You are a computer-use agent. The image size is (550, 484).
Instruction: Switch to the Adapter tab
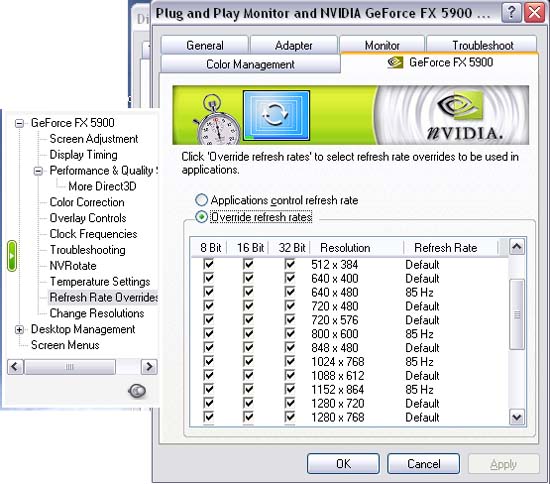pyautogui.click(x=293, y=45)
